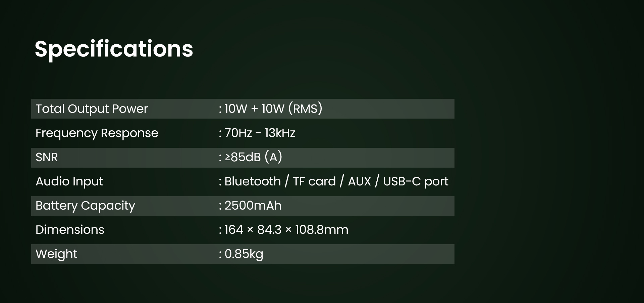This screenshot has width=644, height=303.
Task: Click the Specifications heading
Action: [114, 49]
